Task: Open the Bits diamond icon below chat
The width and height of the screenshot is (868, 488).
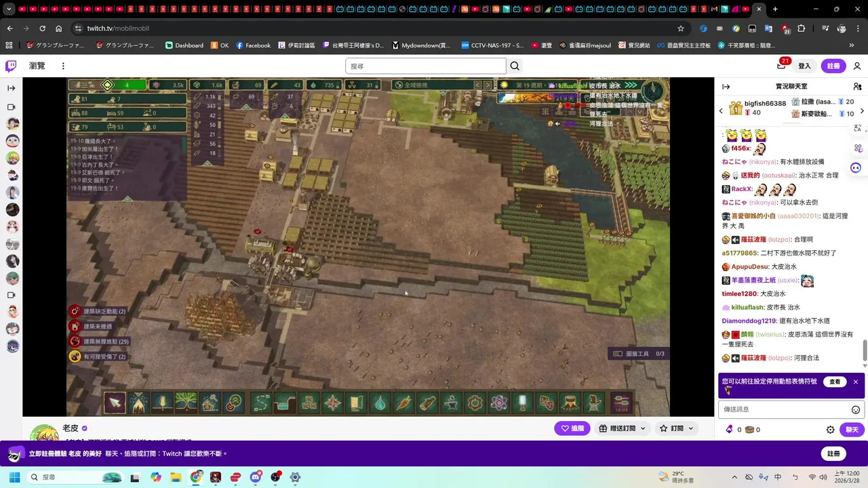Action: pos(729,430)
